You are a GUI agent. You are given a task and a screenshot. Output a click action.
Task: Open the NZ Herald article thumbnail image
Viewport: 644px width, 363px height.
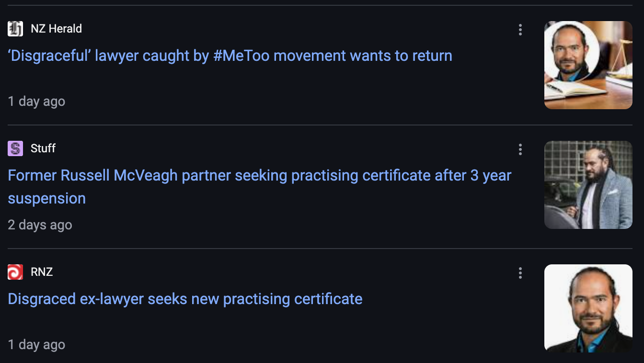(x=588, y=65)
